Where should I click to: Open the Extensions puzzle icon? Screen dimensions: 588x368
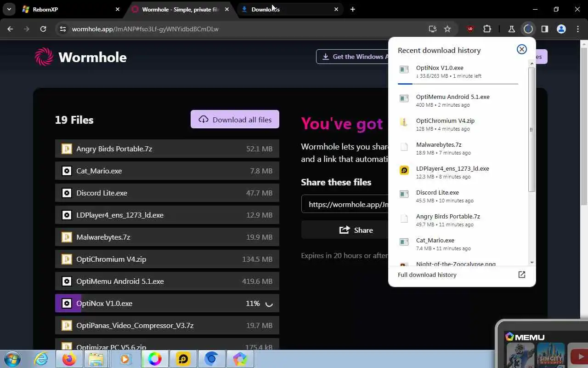click(x=487, y=29)
